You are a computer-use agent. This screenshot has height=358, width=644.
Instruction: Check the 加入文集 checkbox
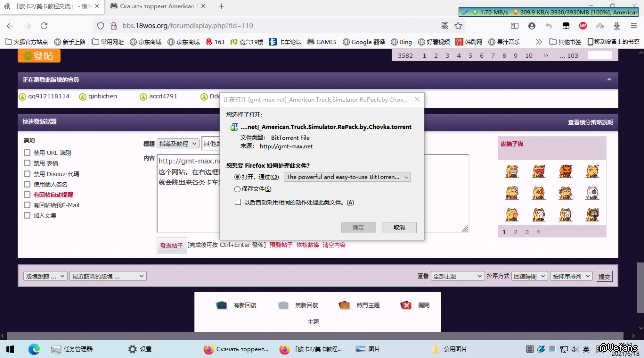[x=27, y=216]
